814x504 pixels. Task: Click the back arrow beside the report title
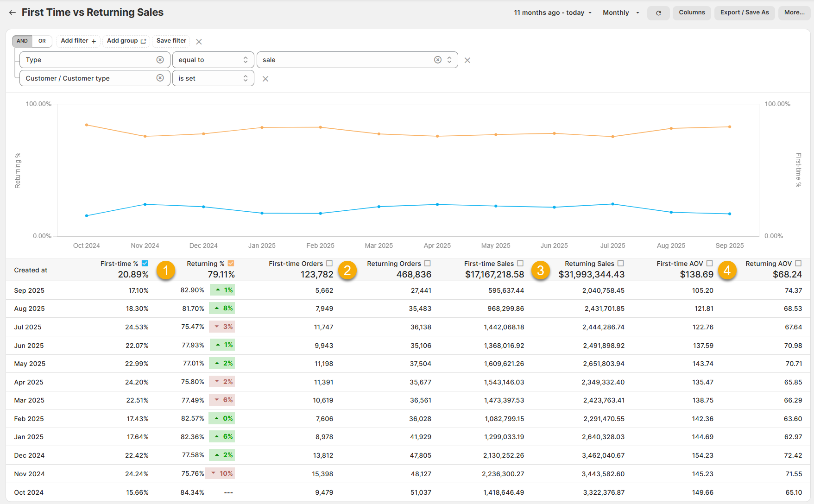click(x=12, y=13)
